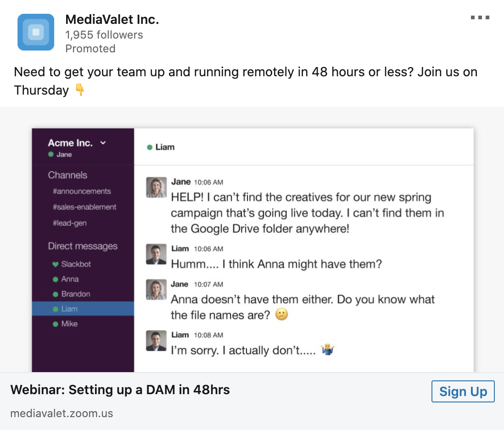Toggle Anna's green status dot
Image resolution: width=504 pixels, height=430 pixels.
click(x=56, y=279)
